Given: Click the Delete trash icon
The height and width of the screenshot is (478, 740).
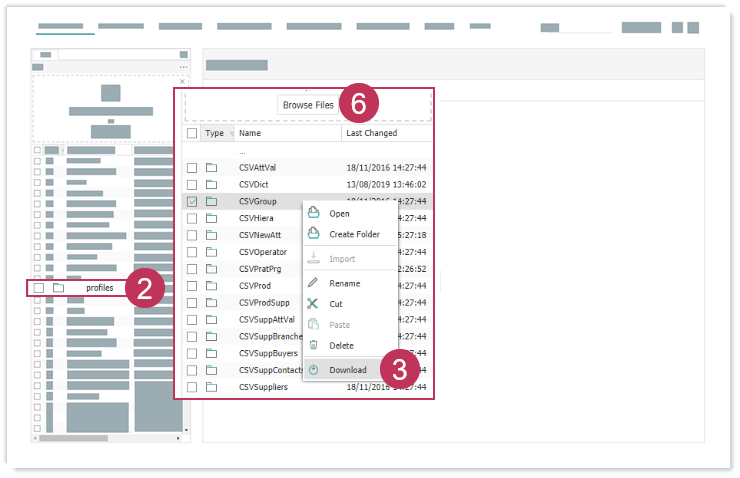Looking at the screenshot, I should coord(313,345).
